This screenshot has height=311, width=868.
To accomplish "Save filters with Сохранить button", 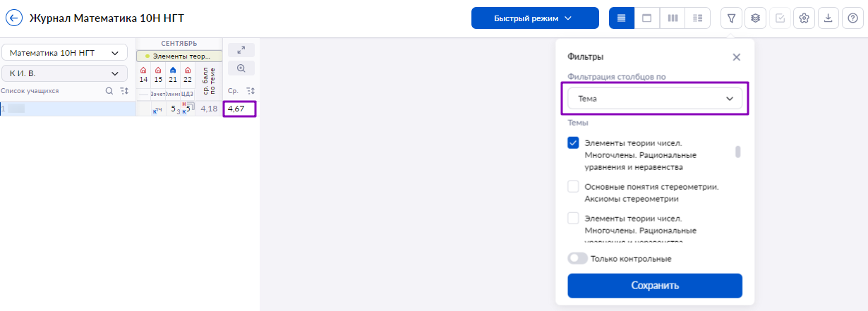I will [x=655, y=286].
